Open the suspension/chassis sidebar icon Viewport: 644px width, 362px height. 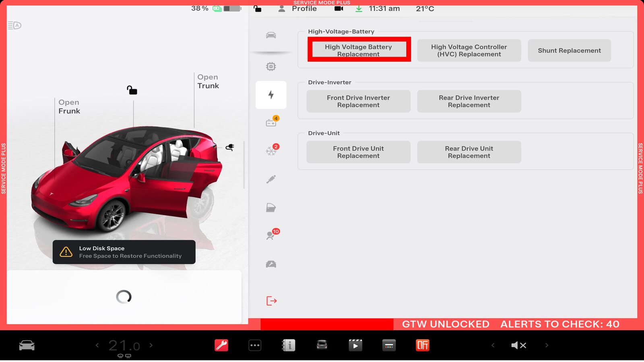click(x=271, y=179)
